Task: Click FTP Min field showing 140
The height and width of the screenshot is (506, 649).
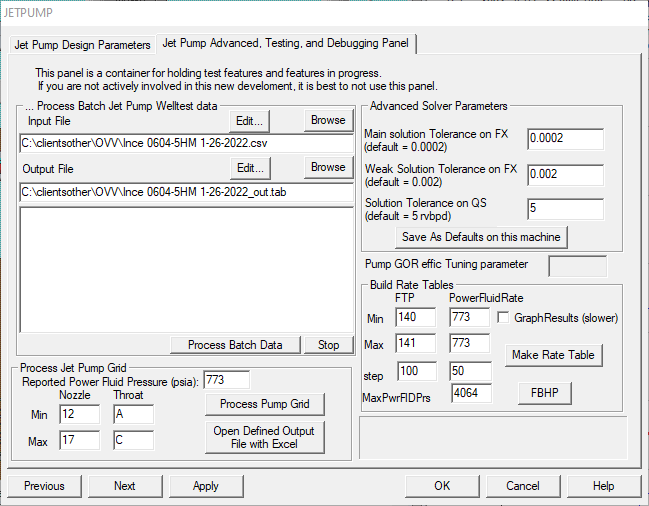Action: [x=415, y=317]
